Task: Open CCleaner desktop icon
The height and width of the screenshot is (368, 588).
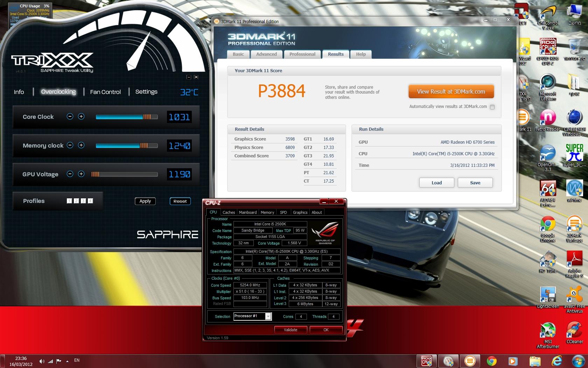Action: (x=575, y=333)
